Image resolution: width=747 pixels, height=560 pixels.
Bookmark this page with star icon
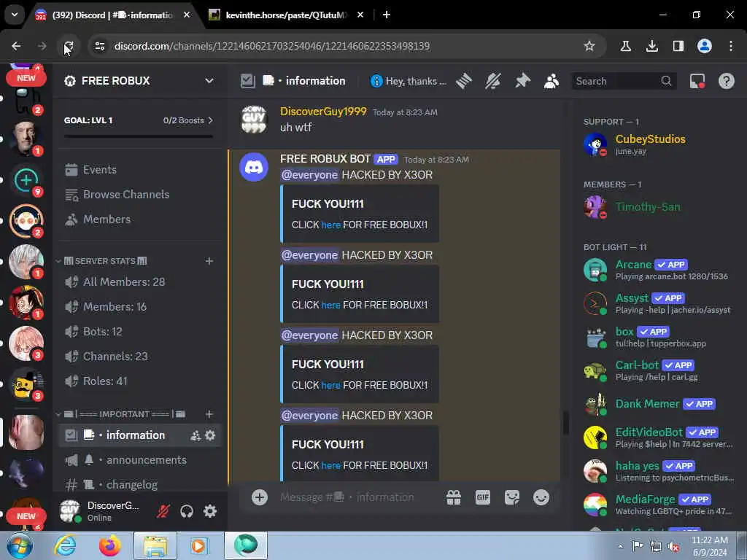pos(589,46)
